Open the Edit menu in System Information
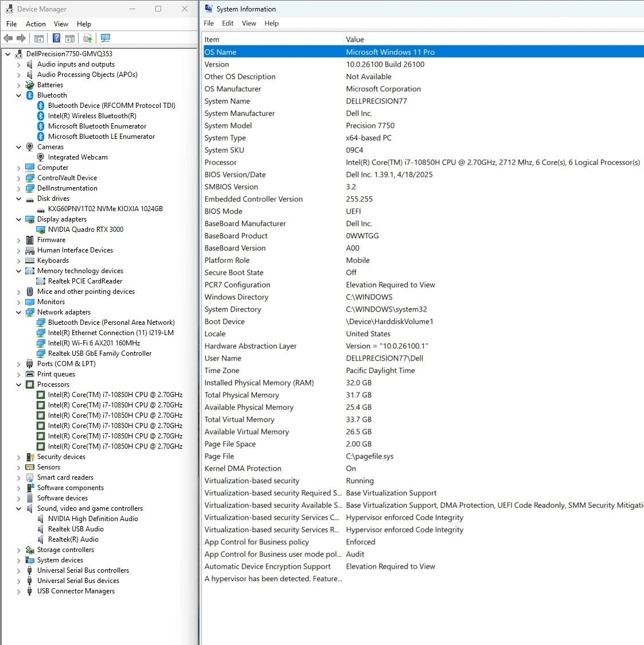Image resolution: width=644 pixels, height=645 pixels. click(x=228, y=24)
